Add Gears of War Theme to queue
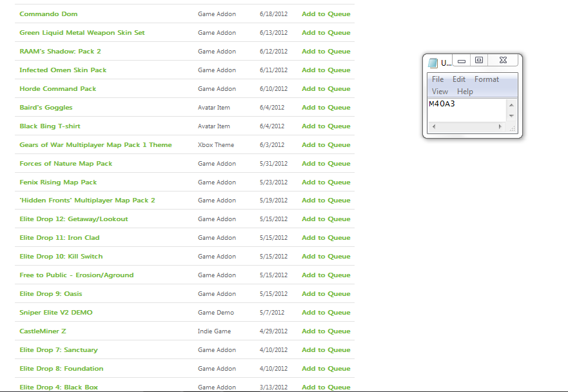Image resolution: width=568 pixels, height=392 pixels. [326, 145]
